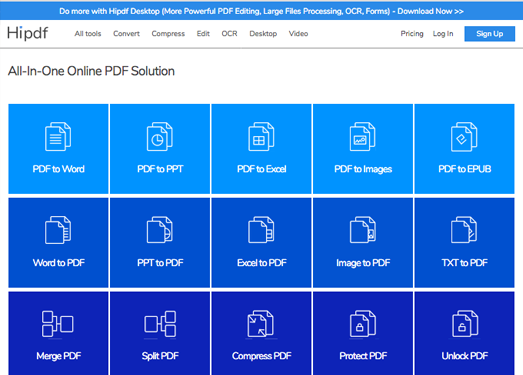Screen dimensions: 523x375
Task: Click the 'Image to PDF' label
Action: point(363,263)
